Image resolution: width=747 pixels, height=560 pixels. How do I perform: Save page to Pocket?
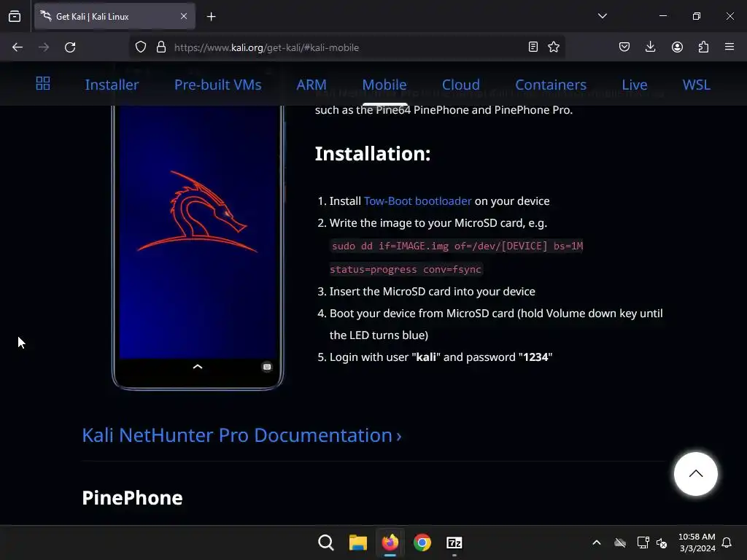pyautogui.click(x=624, y=47)
